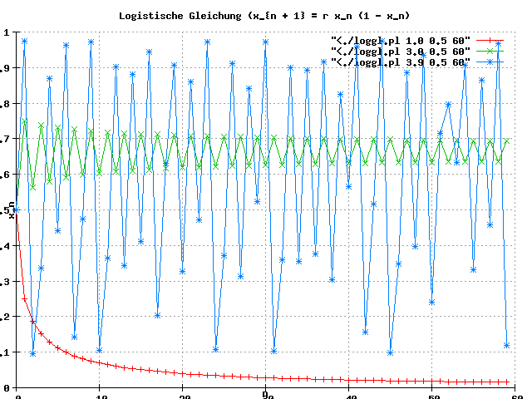
Task: Click the plot title "Logistische Gleichung"
Action: [x=265, y=15]
